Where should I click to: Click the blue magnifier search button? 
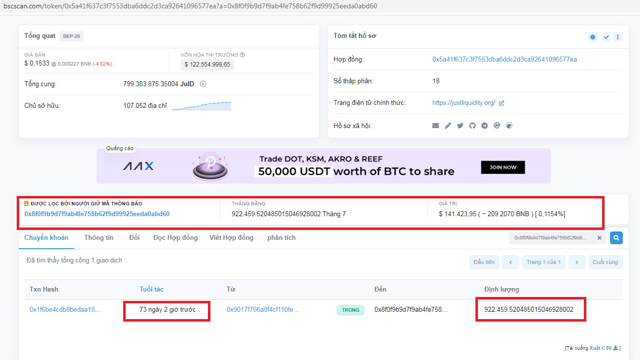[616, 238]
